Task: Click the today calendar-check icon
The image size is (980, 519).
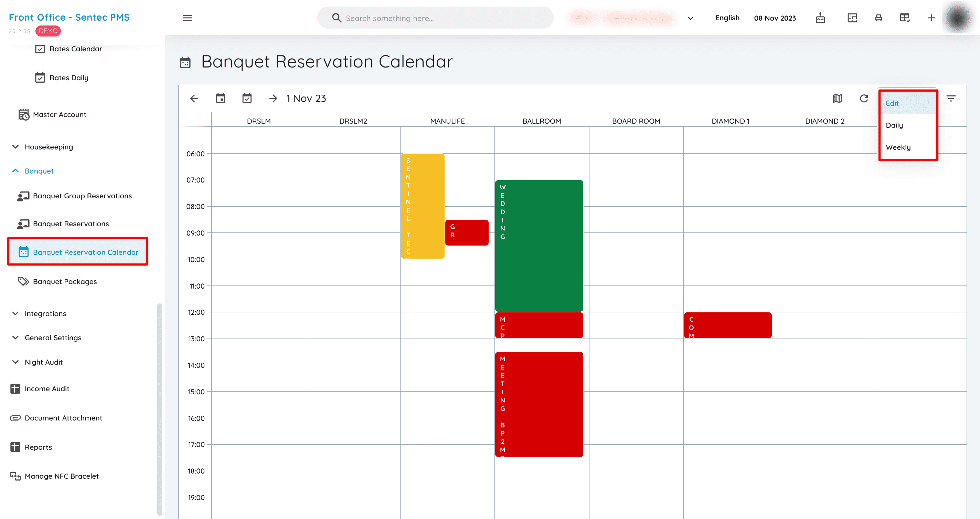Action: coord(247,98)
